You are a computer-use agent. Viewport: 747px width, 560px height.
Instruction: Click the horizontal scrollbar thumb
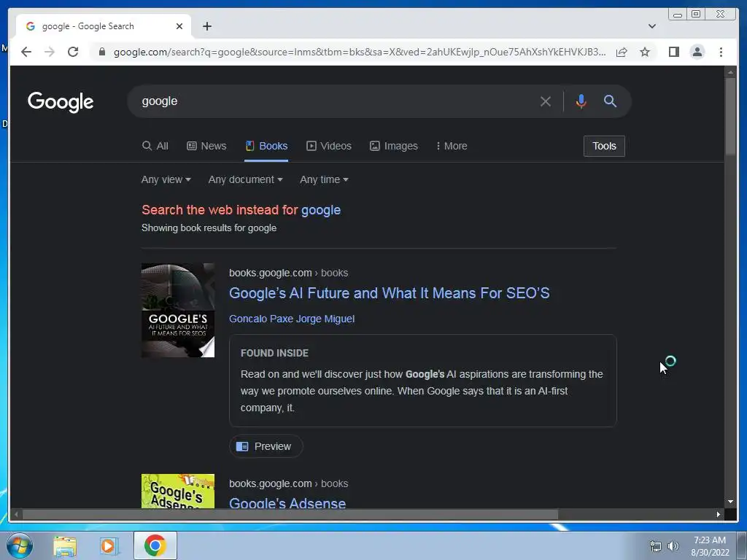point(290,514)
